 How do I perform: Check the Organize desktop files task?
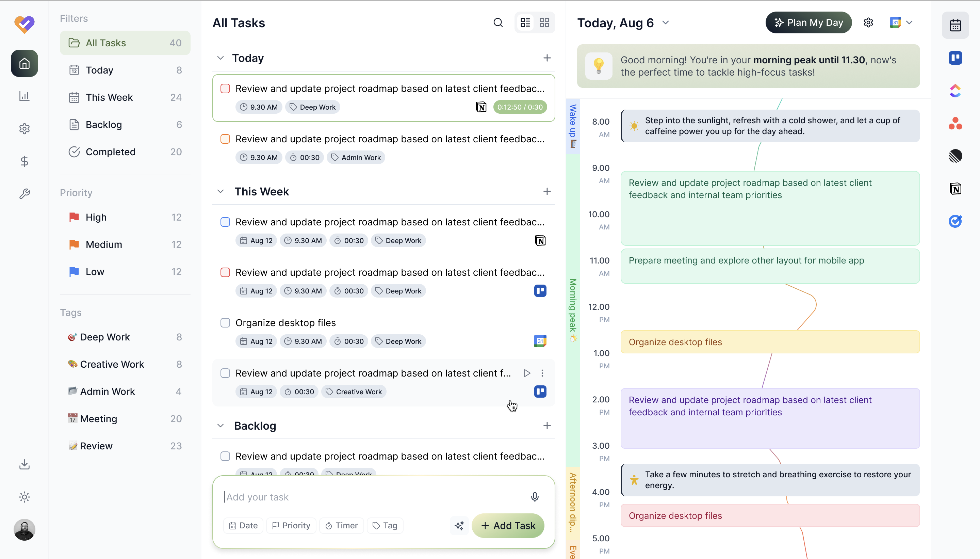coord(225,322)
